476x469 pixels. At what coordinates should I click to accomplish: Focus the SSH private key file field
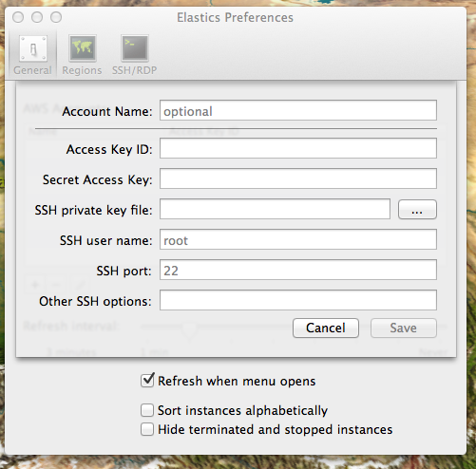point(275,209)
